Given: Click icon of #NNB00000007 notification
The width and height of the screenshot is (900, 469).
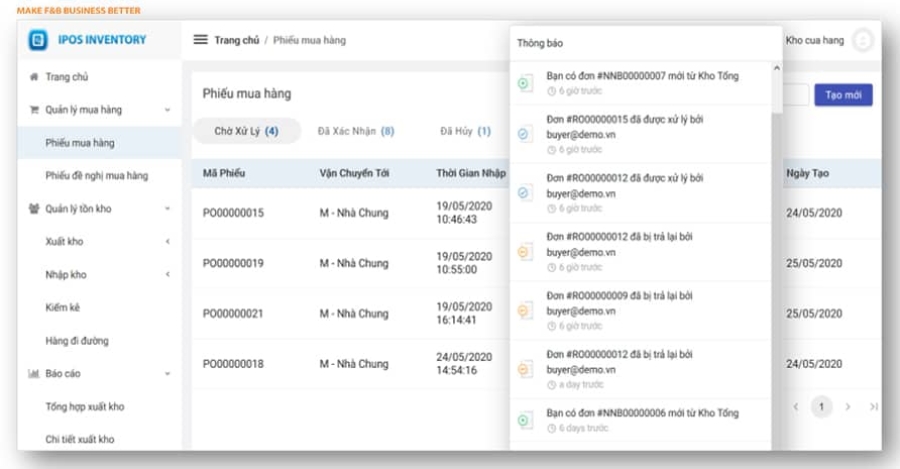Looking at the screenshot, I should pyautogui.click(x=525, y=83).
